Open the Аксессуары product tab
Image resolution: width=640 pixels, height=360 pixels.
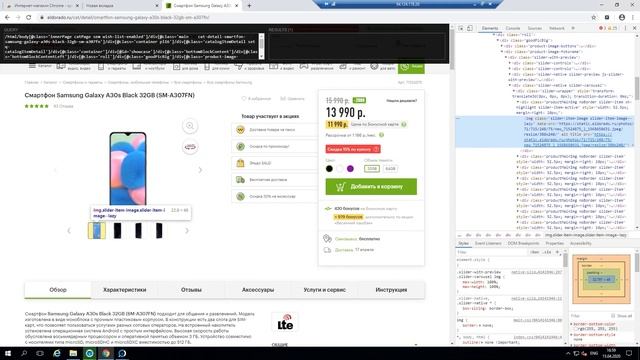(258, 290)
